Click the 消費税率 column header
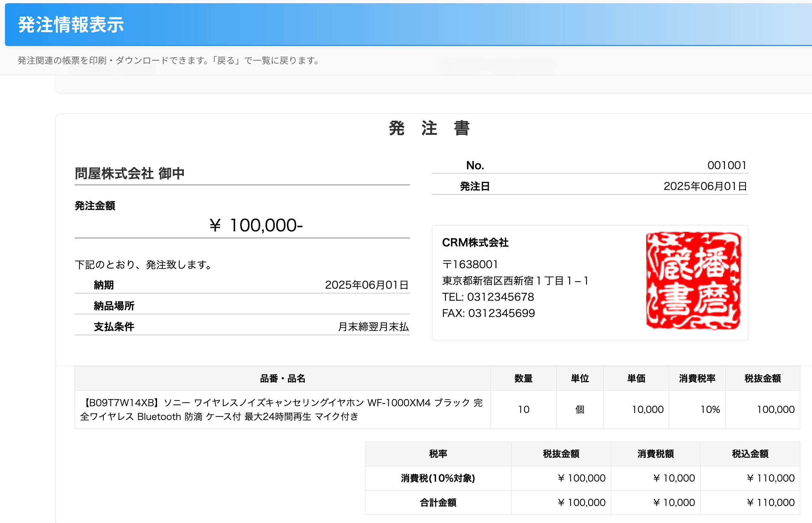812x523 pixels. tap(697, 379)
